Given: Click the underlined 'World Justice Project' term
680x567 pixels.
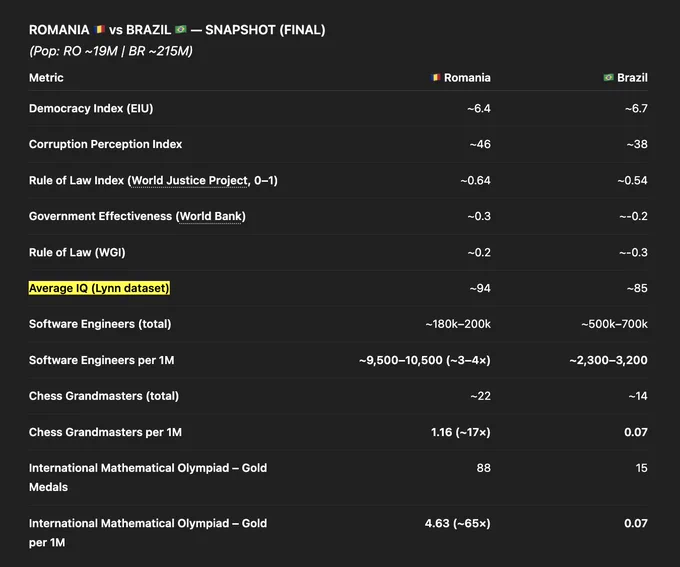Looking at the screenshot, I should [190, 180].
